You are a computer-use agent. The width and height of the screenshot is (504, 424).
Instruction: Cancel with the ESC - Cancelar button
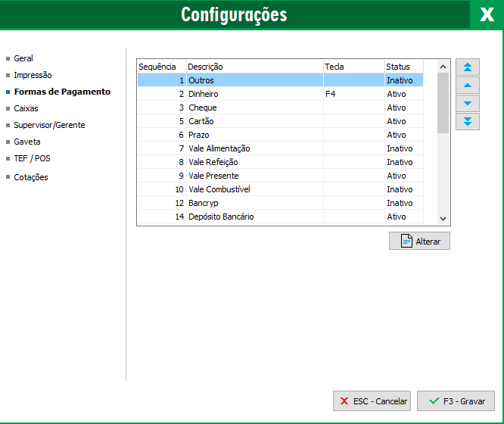pos(372,401)
